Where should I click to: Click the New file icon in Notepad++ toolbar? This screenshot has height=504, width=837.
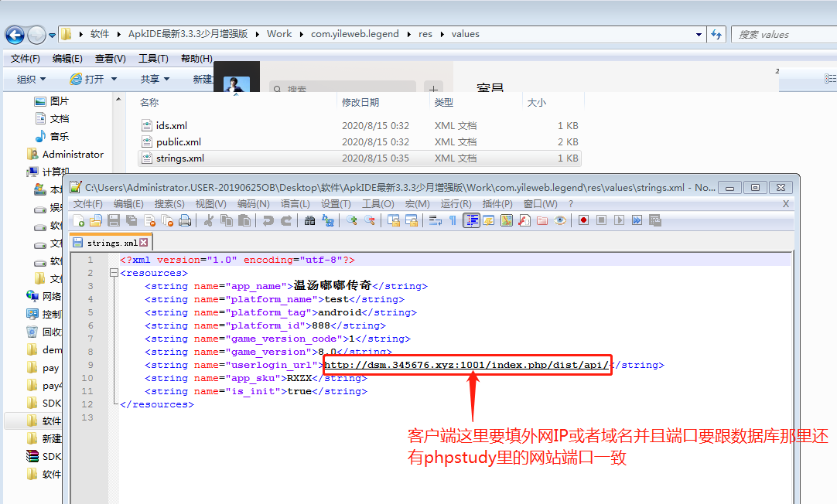click(78, 220)
